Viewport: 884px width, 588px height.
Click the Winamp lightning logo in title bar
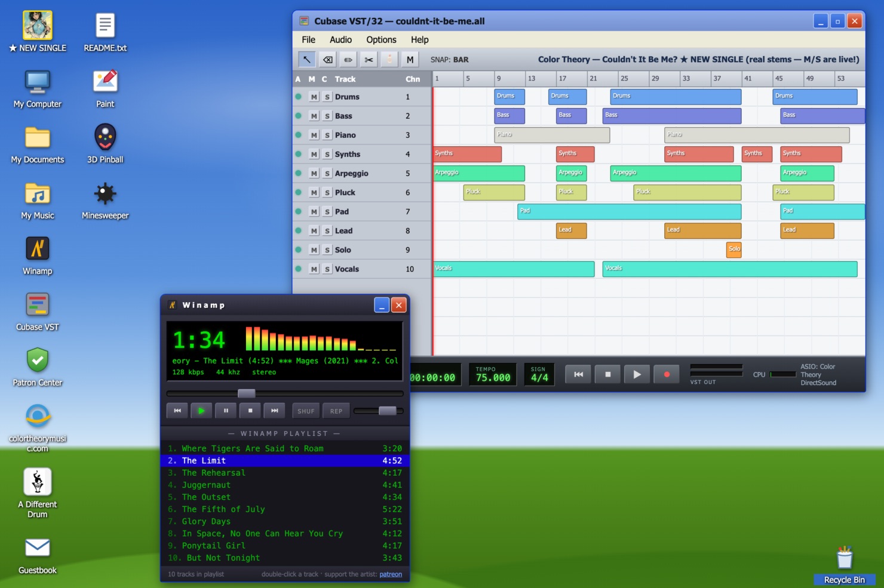point(172,305)
